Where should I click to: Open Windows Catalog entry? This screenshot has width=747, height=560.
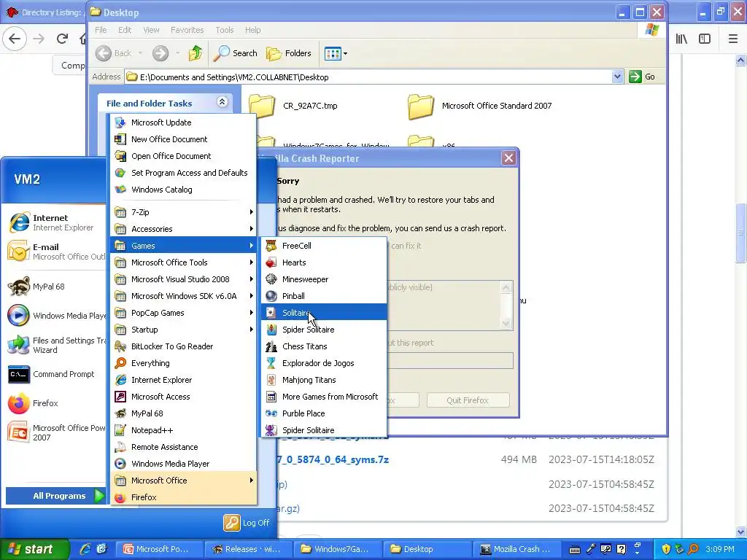click(x=183, y=190)
